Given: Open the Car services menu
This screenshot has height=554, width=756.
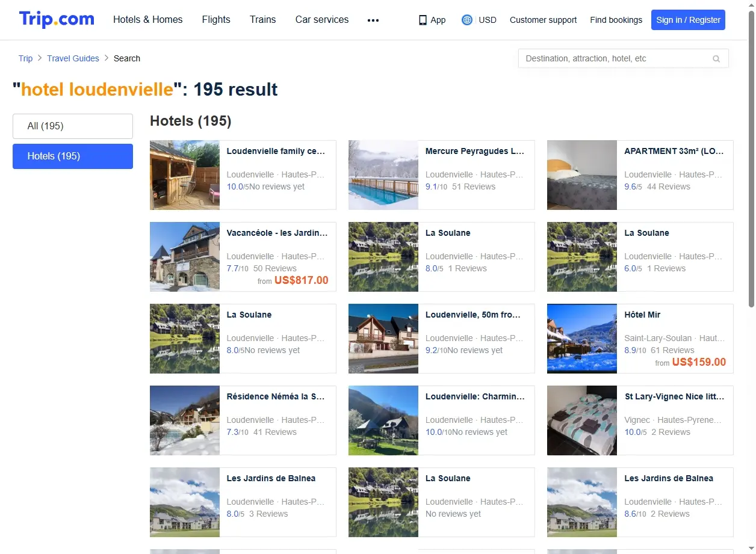Looking at the screenshot, I should click(x=322, y=19).
